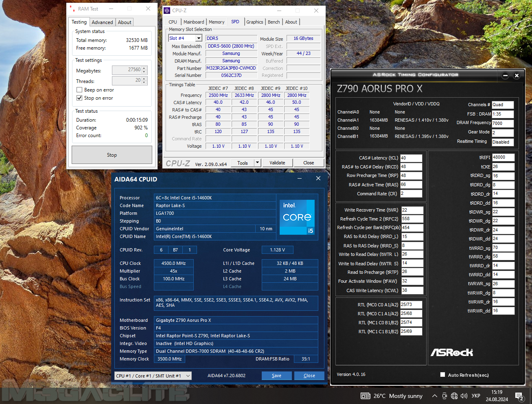This screenshot has height=404, width=532.
Task: Click the Command Rate (CR) field
Action: 411,194
